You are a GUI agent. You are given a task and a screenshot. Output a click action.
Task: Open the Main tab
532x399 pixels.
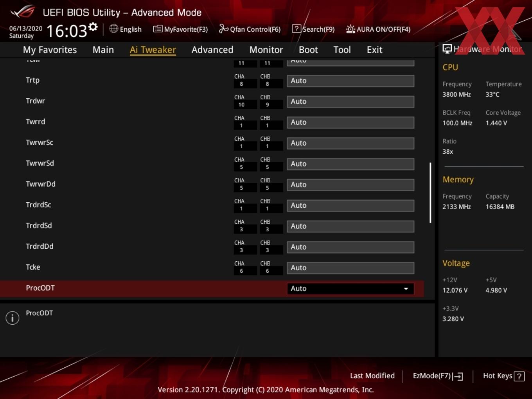[103, 50]
